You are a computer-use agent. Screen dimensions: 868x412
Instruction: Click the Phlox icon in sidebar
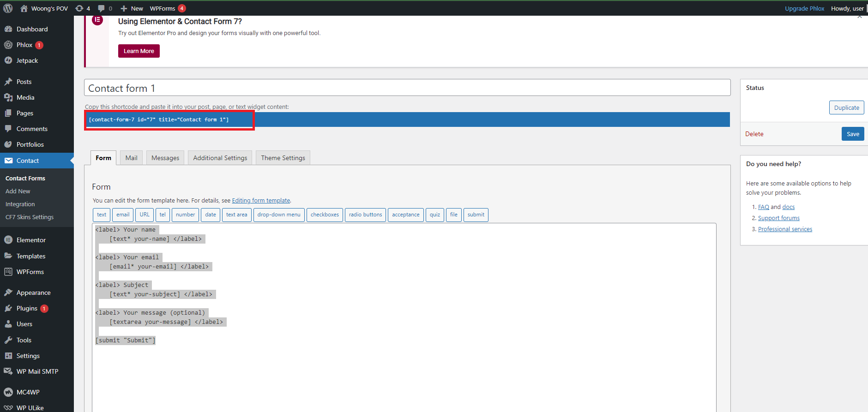pyautogui.click(x=8, y=45)
